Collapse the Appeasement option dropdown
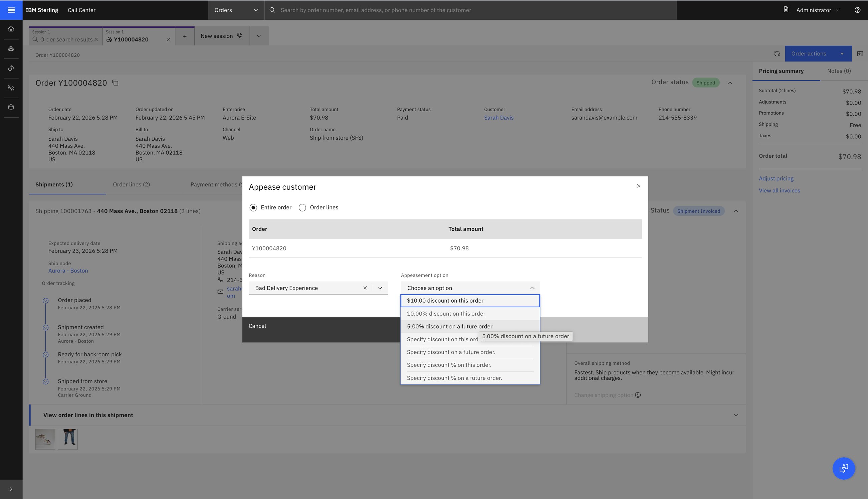 (532, 288)
